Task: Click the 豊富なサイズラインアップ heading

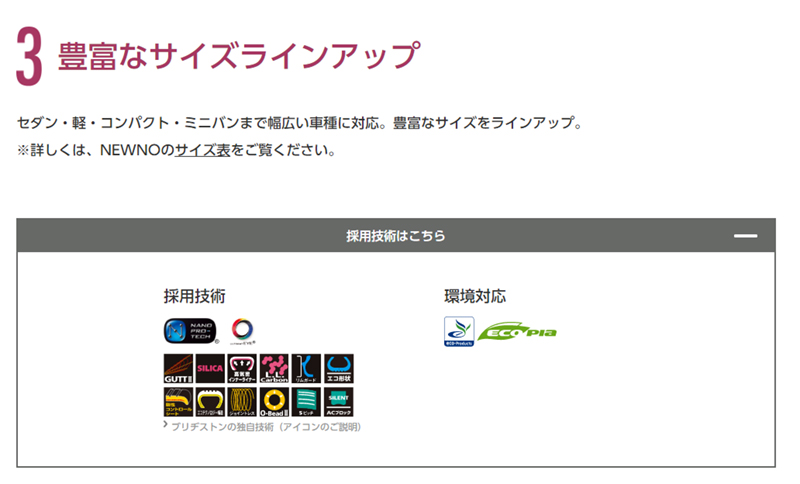Action: pyautogui.click(x=239, y=56)
